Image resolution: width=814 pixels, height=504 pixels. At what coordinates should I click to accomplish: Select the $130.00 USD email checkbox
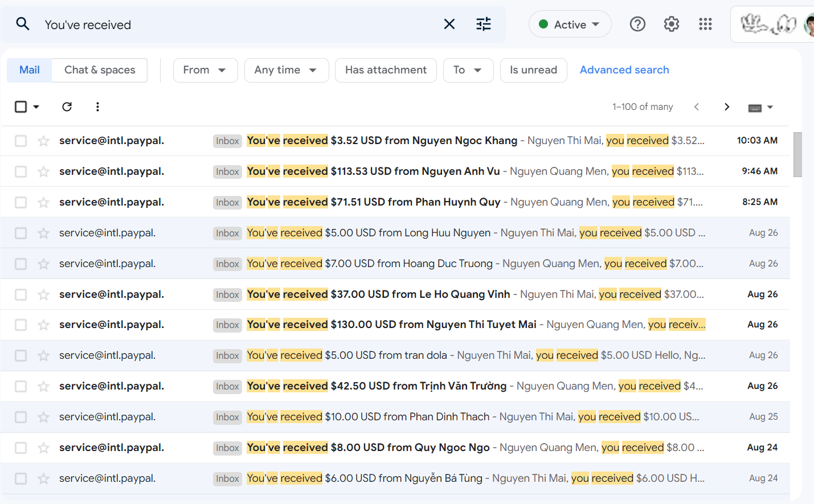21,325
